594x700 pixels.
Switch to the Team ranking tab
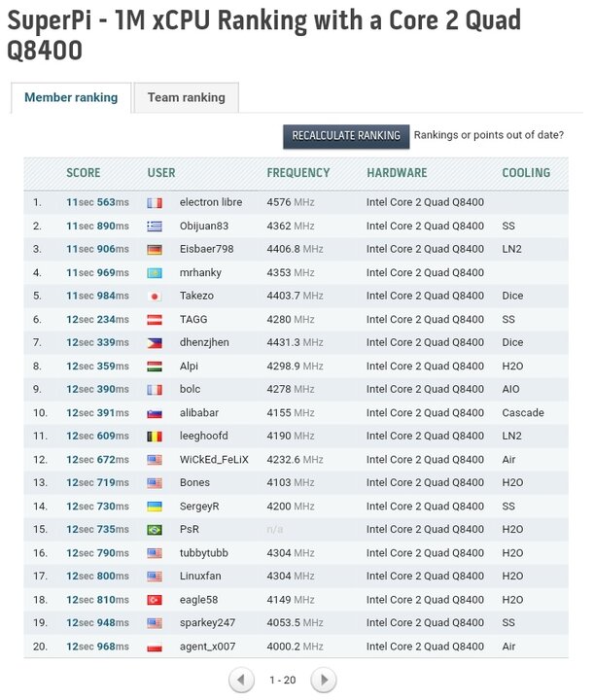pos(187,97)
